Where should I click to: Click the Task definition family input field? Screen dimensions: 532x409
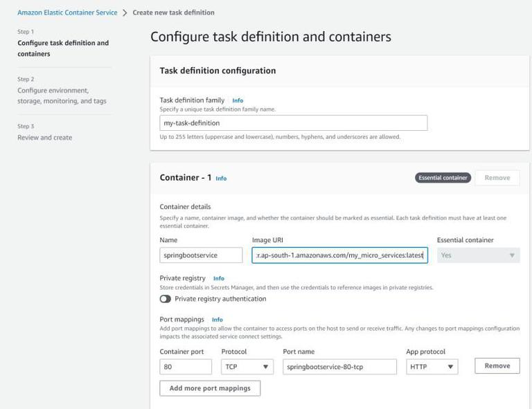point(293,123)
